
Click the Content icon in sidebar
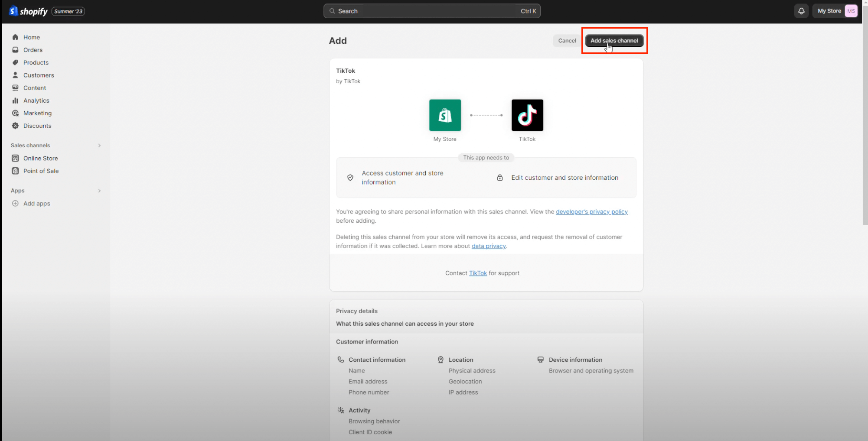(15, 88)
